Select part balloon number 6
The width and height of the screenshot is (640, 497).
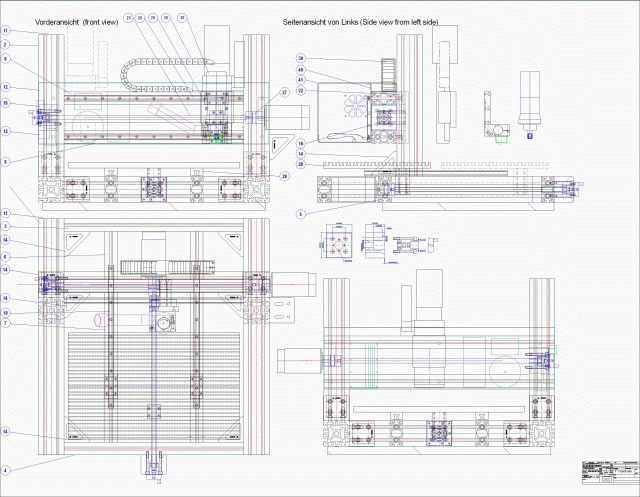tap(5, 257)
